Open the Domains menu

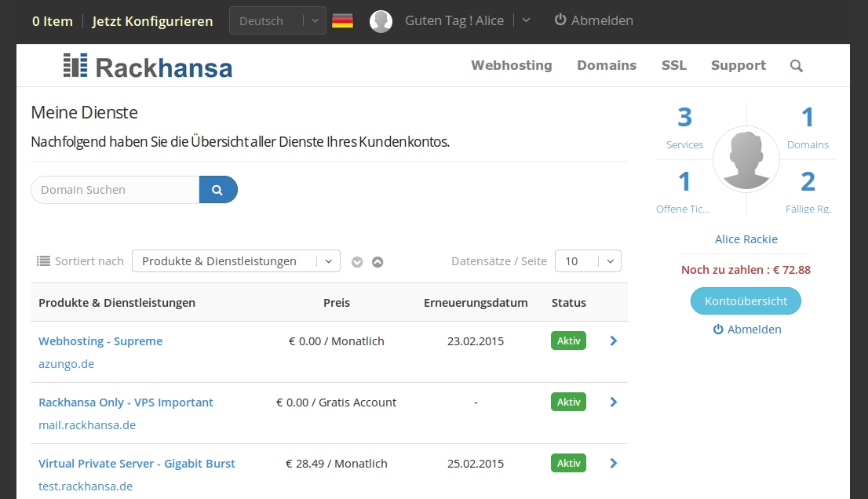pyautogui.click(x=607, y=65)
